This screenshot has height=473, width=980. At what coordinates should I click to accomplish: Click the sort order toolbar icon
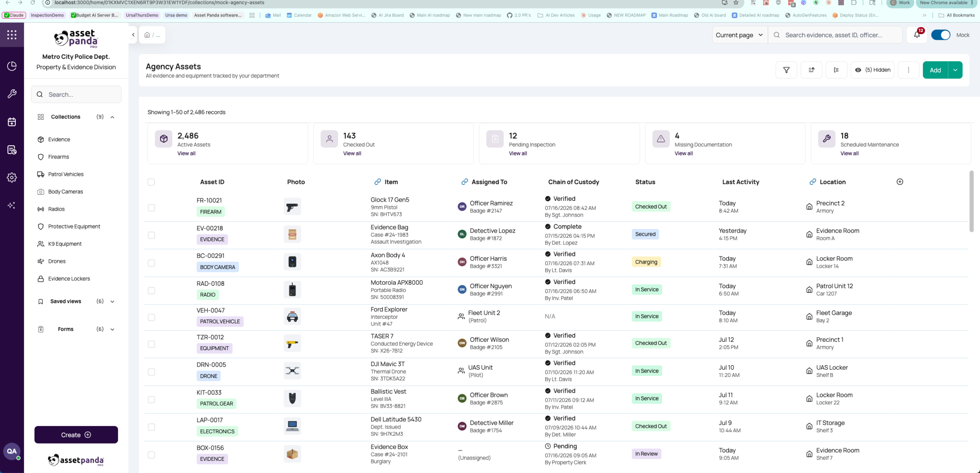tap(811, 70)
